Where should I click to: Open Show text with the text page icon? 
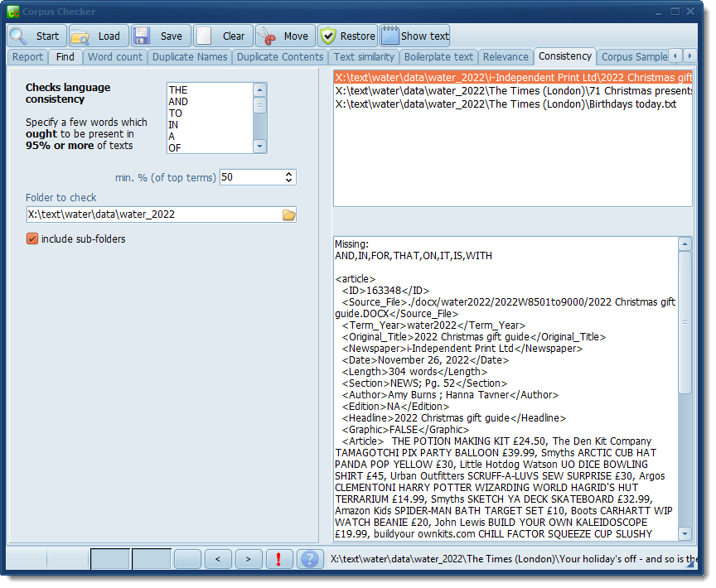click(x=390, y=36)
